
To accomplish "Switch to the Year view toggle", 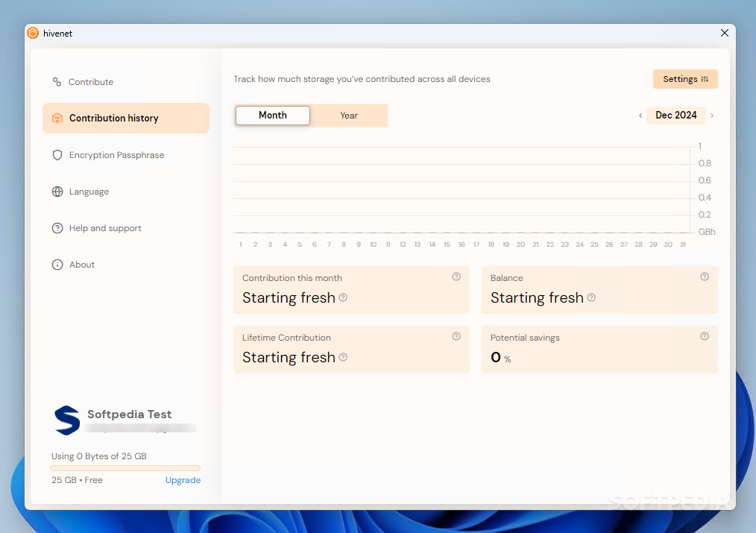I will (349, 116).
